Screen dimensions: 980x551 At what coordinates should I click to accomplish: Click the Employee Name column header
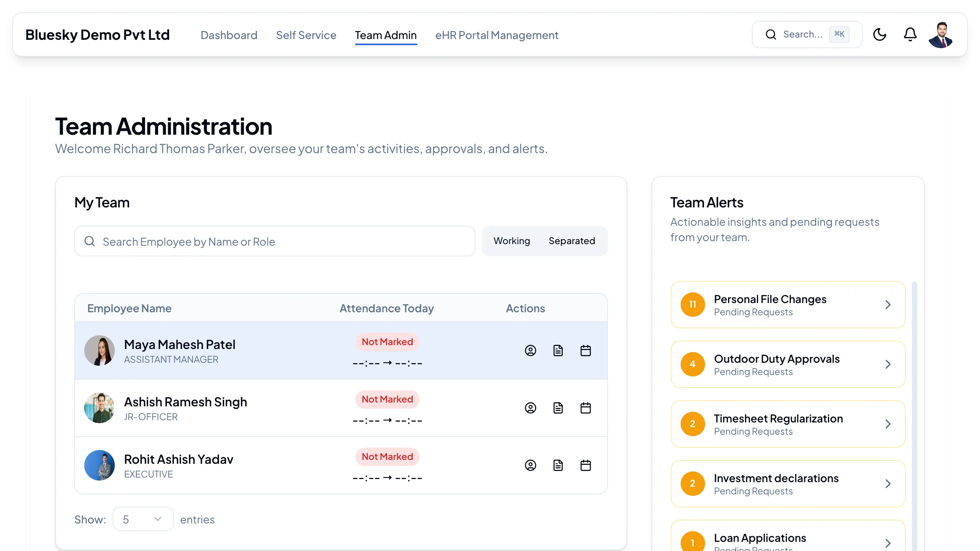[x=129, y=308]
